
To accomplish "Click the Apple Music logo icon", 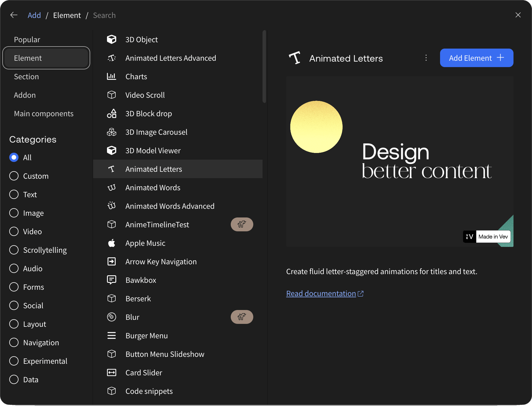I will click(x=111, y=243).
